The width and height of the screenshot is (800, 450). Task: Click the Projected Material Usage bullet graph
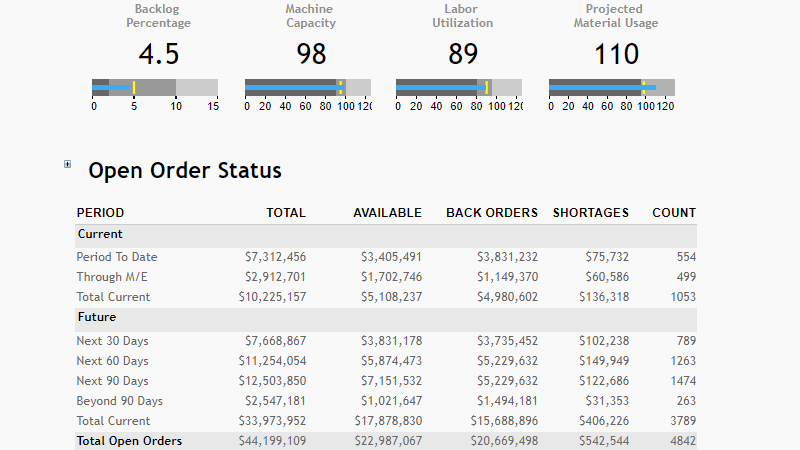point(612,88)
